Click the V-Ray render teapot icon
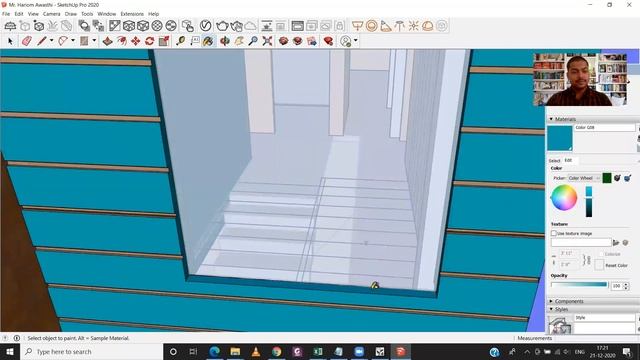This screenshot has width=640, height=360. 222,26
